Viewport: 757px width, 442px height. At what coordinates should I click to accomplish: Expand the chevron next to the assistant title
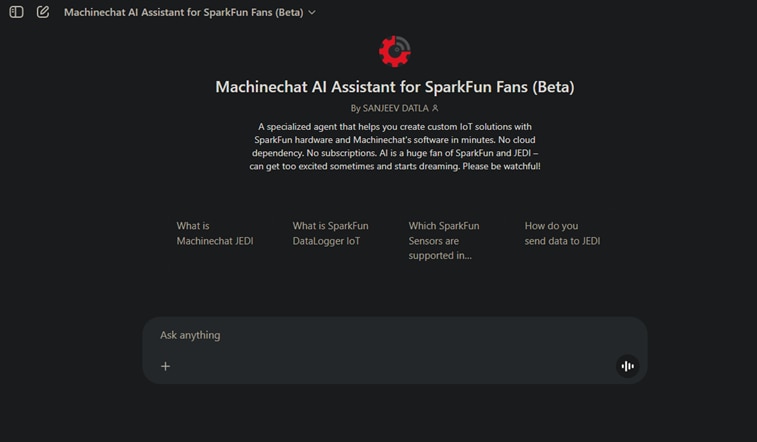pyautogui.click(x=312, y=12)
